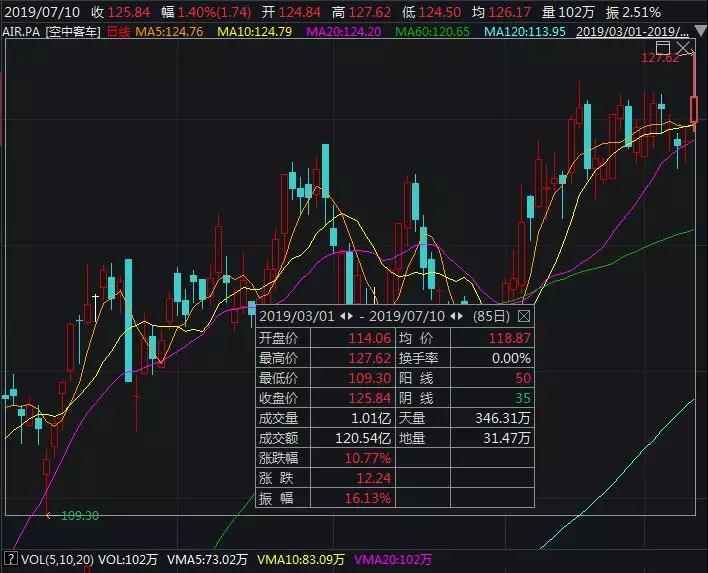708x573 pixels.
Task: Click the 127.62 high price marker on chart
Action: point(660,58)
